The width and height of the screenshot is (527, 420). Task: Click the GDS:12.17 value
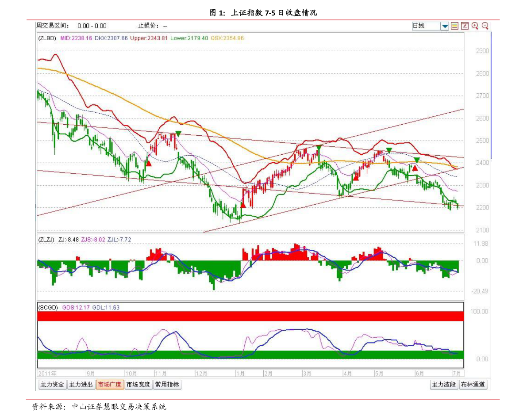[76, 308]
